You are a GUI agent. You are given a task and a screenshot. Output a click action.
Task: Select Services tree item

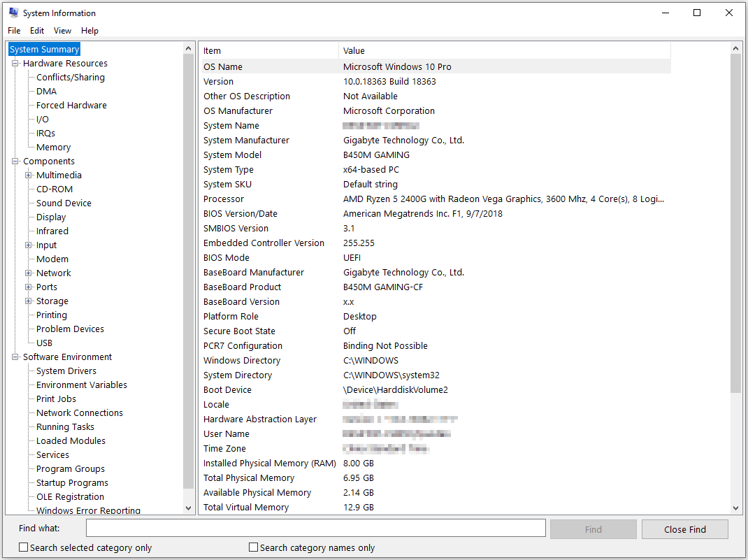[x=52, y=455]
